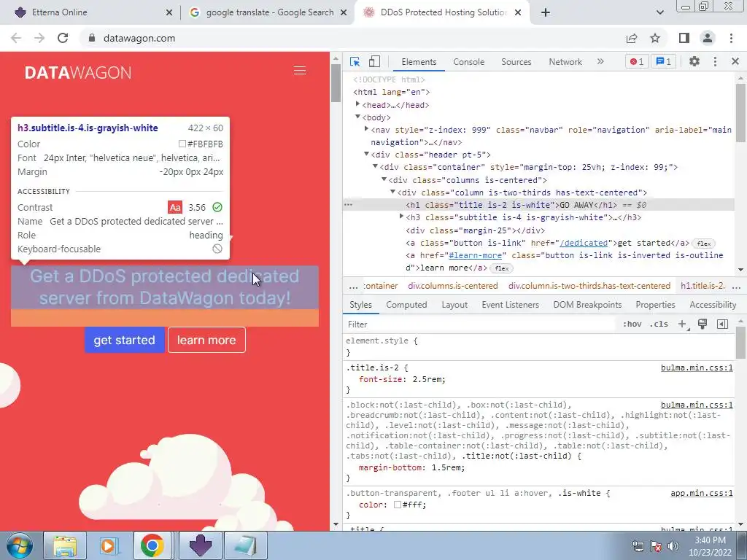Expand the h3 subtitle node

pyautogui.click(x=401, y=217)
